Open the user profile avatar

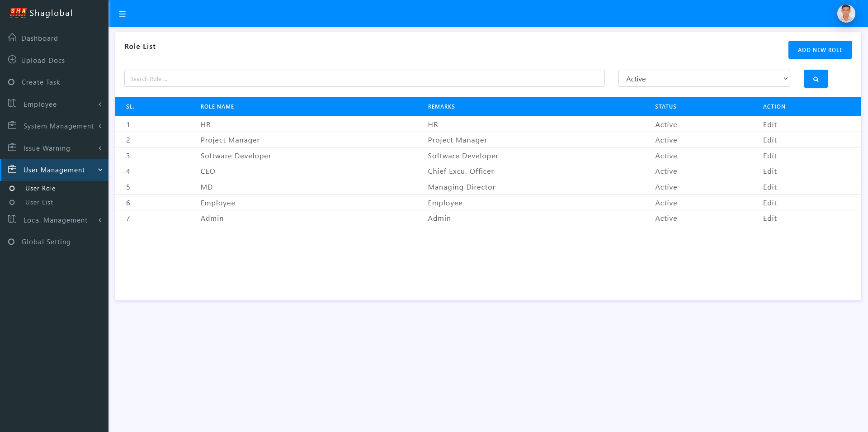click(846, 14)
